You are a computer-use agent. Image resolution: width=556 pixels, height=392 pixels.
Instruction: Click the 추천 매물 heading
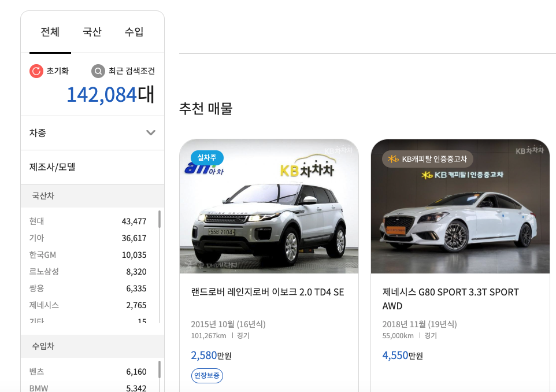206,109
